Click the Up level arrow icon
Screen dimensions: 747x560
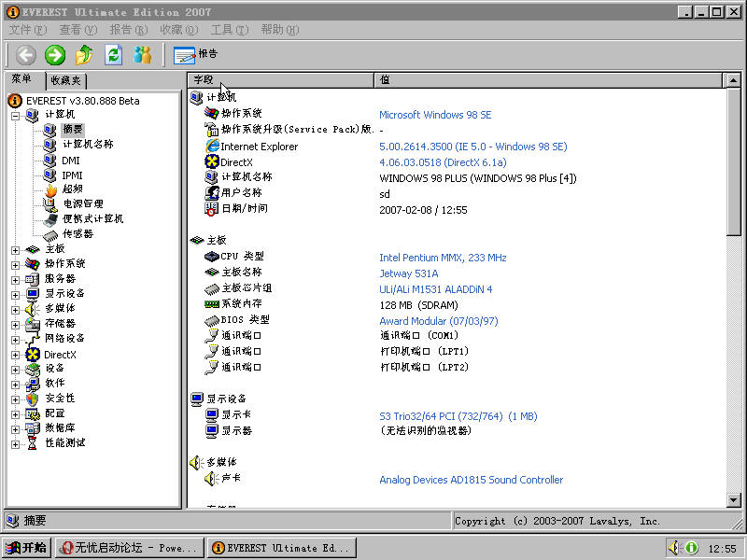pos(84,55)
